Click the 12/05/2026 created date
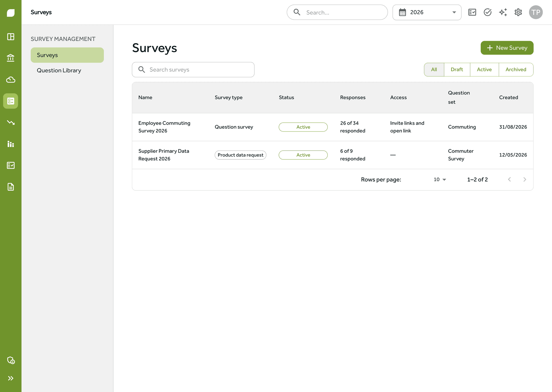The height and width of the screenshot is (392, 552). [513, 155]
